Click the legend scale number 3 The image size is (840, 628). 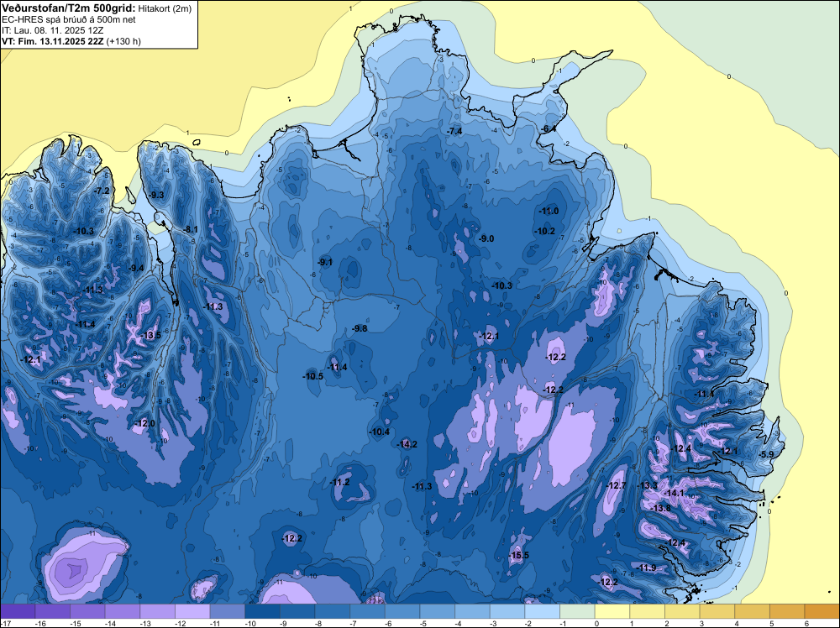tap(701, 624)
